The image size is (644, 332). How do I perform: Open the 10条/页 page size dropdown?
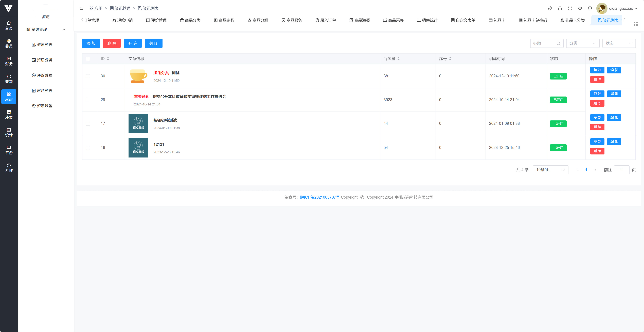pos(550,170)
